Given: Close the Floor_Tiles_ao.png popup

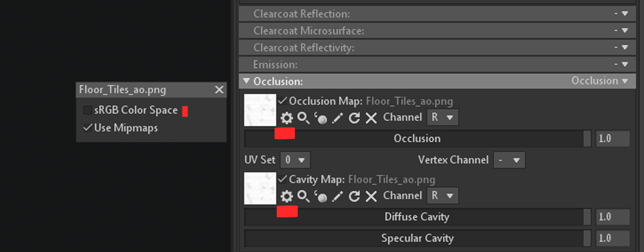Looking at the screenshot, I should 219,90.
